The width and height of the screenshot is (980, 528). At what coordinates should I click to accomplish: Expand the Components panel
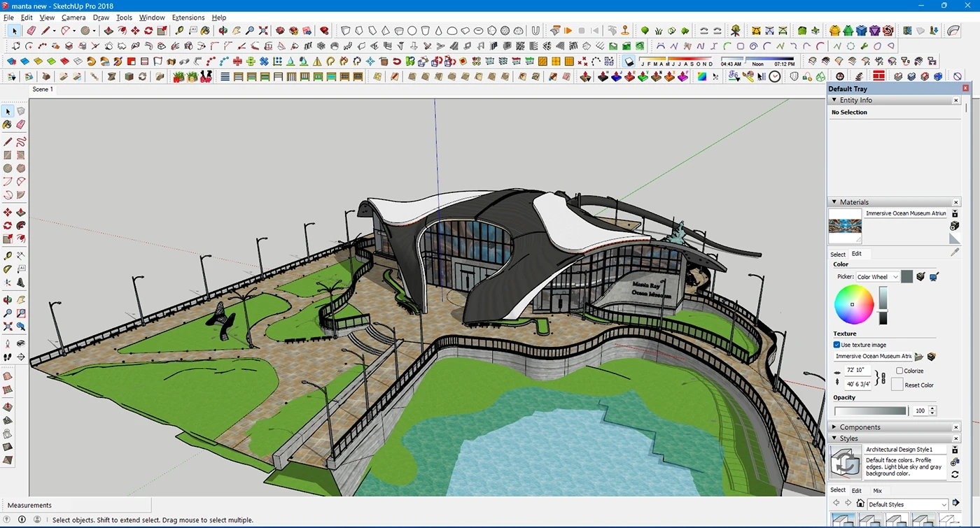(834, 427)
